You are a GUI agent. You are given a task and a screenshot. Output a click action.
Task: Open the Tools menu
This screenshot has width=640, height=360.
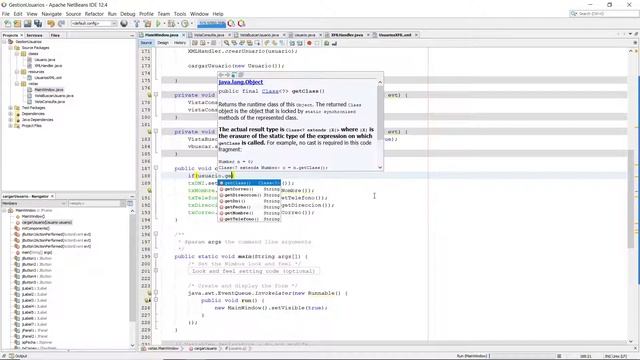point(180,14)
